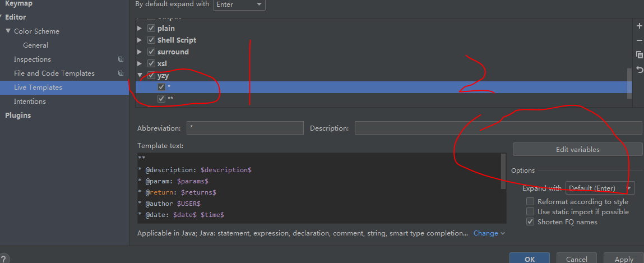Uncheck the double asterisk template checkbox
Viewport: 644px width, 263px height.
pos(161,99)
